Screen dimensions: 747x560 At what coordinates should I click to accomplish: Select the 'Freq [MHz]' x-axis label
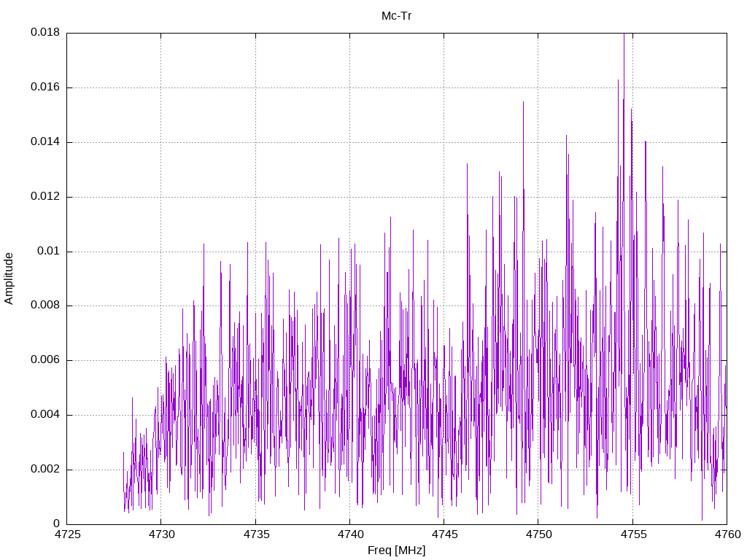coord(396,551)
